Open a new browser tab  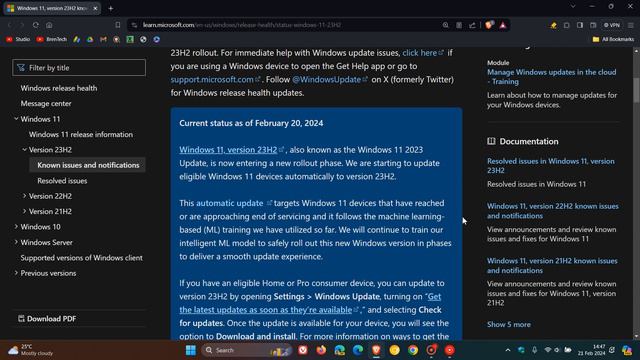111,8
